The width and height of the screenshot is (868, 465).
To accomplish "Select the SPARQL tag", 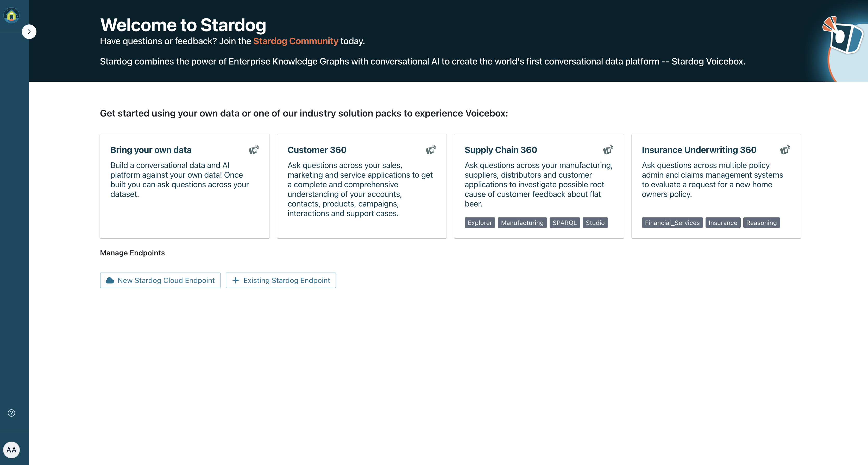I will click(x=564, y=223).
